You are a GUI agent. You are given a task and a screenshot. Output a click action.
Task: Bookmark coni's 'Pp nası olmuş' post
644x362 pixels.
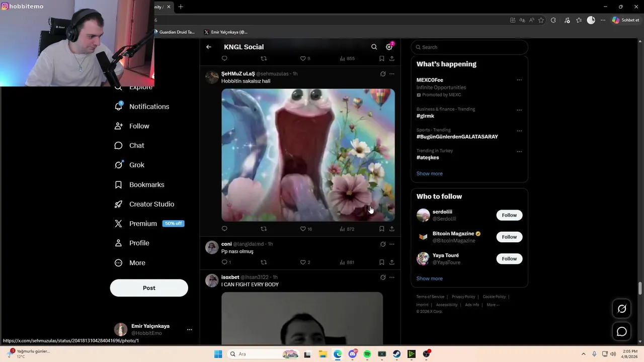[x=382, y=262]
